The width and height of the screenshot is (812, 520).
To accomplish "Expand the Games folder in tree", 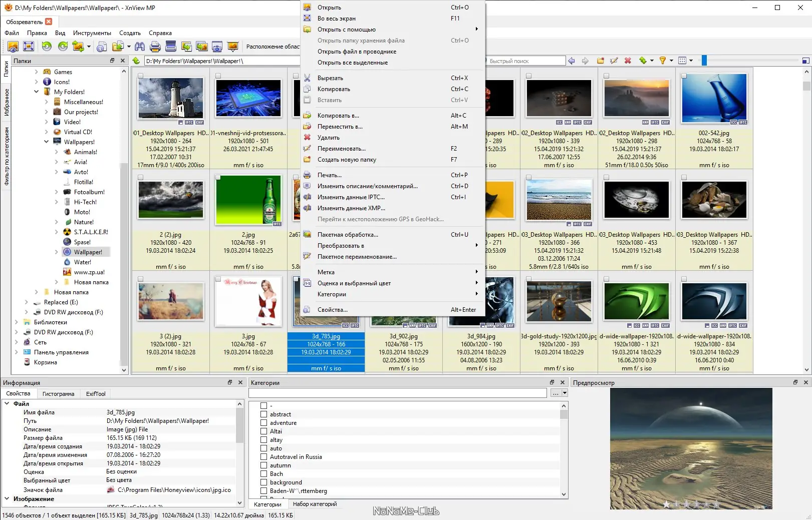I will (x=37, y=72).
